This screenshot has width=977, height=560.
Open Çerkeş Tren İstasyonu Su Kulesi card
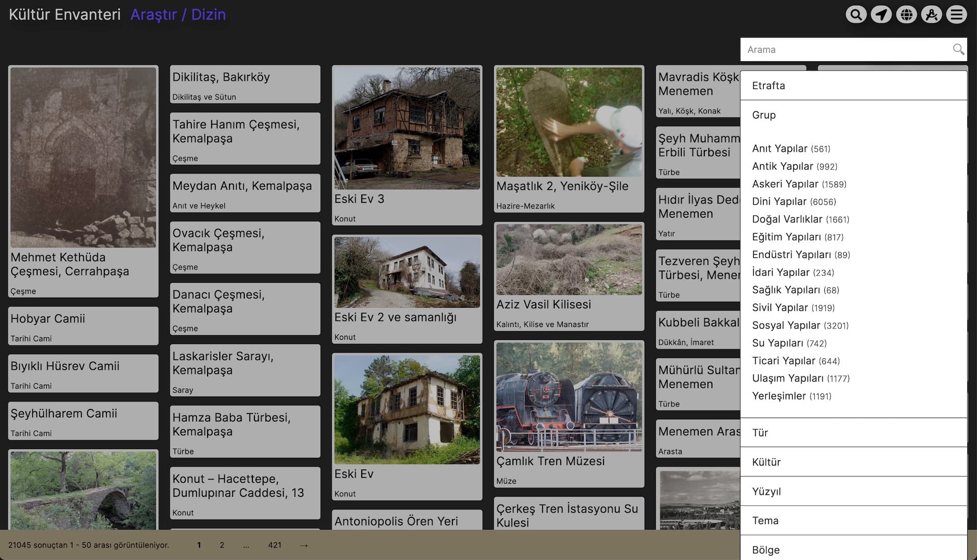coord(569,514)
